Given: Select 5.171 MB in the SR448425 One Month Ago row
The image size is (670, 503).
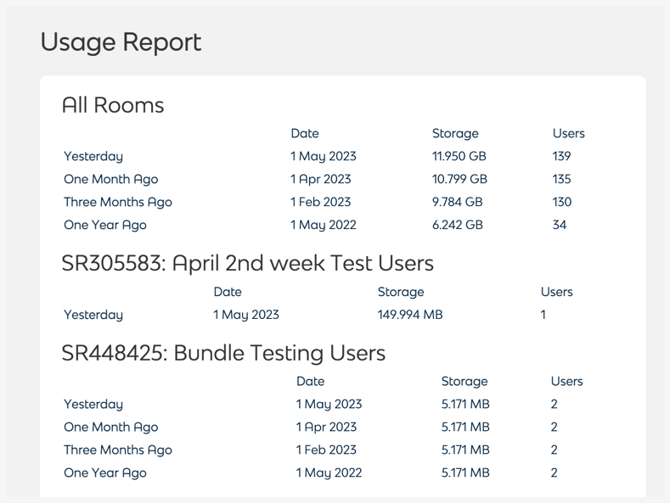Looking at the screenshot, I should click(x=465, y=427).
